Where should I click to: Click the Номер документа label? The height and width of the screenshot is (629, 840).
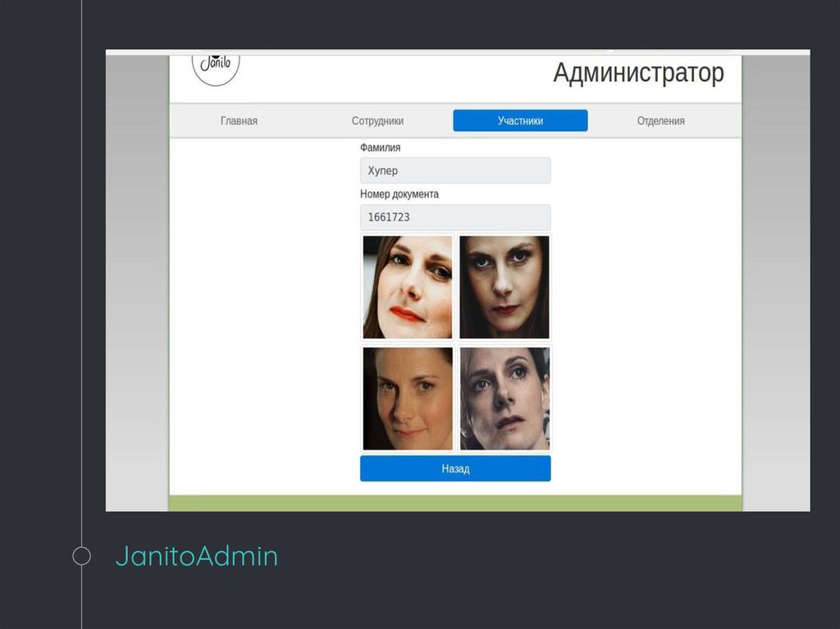pyautogui.click(x=399, y=194)
